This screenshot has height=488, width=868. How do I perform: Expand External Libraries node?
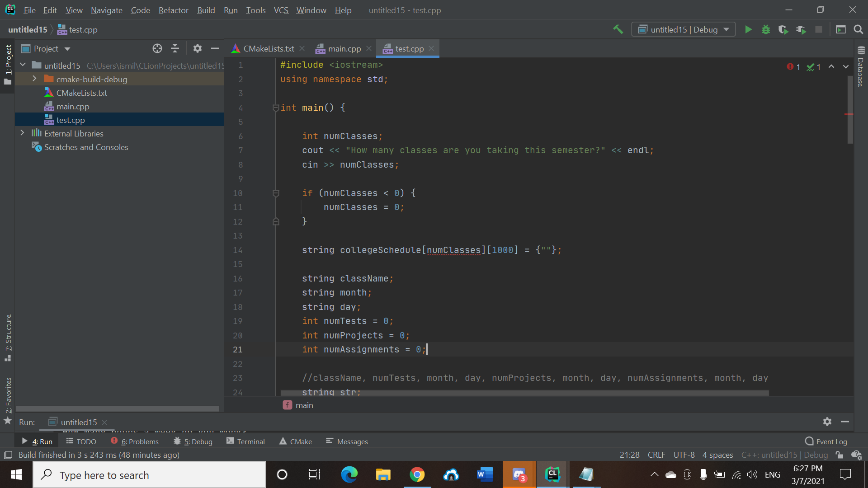tap(22, 133)
